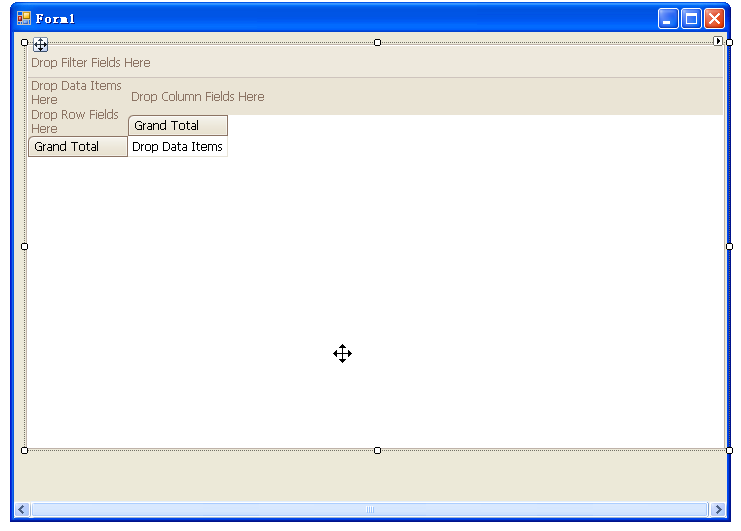
Task: Click the bottom-right corner sizing handle
Action: [729, 451]
